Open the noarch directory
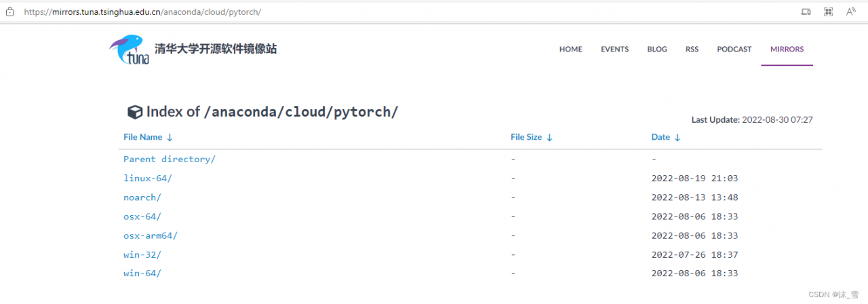 click(x=142, y=197)
